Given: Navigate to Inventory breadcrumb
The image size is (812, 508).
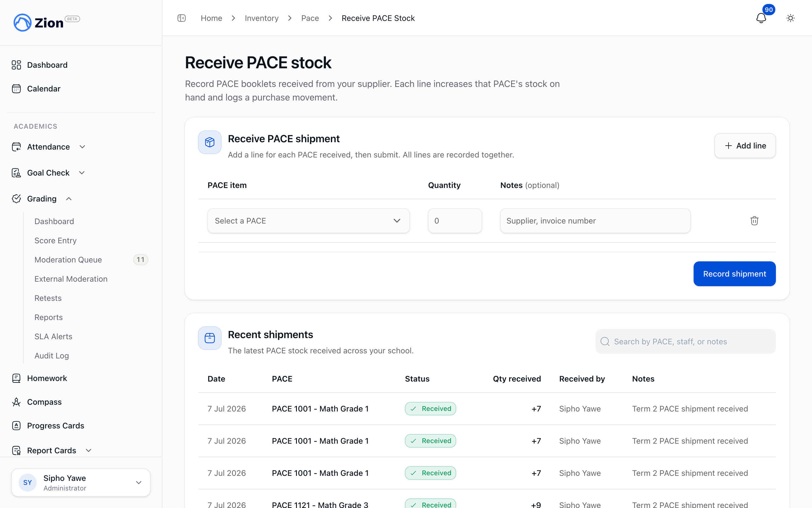Looking at the screenshot, I should tap(262, 18).
